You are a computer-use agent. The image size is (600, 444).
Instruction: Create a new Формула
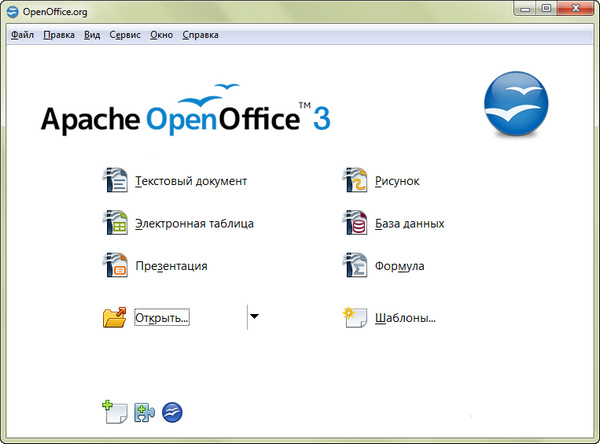[399, 266]
